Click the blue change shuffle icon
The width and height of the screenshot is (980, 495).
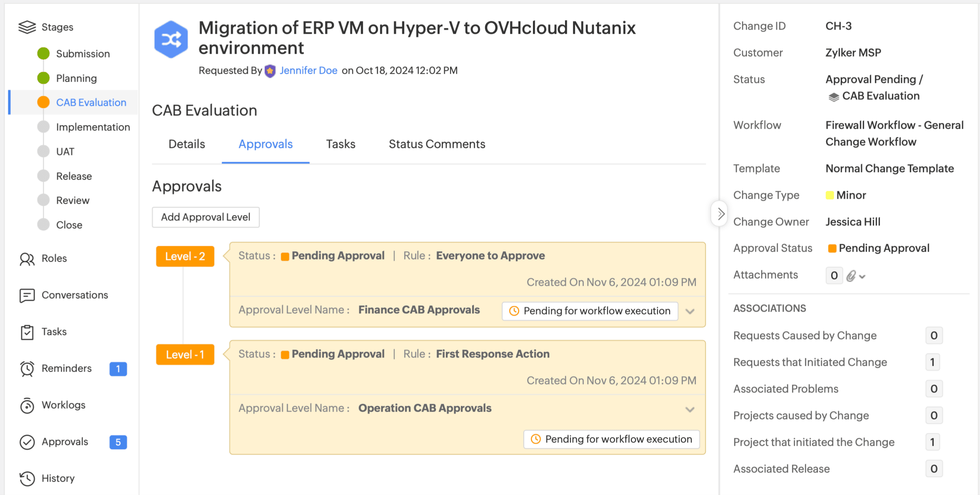pyautogui.click(x=171, y=40)
